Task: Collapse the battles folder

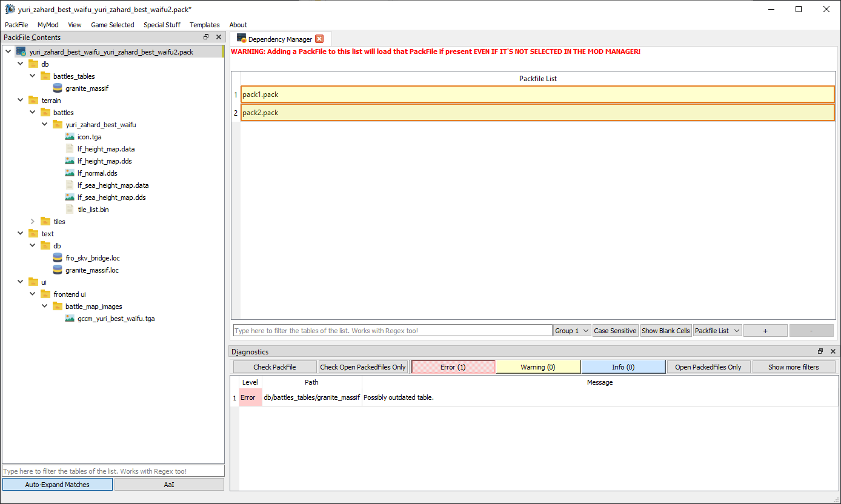Action: click(33, 113)
